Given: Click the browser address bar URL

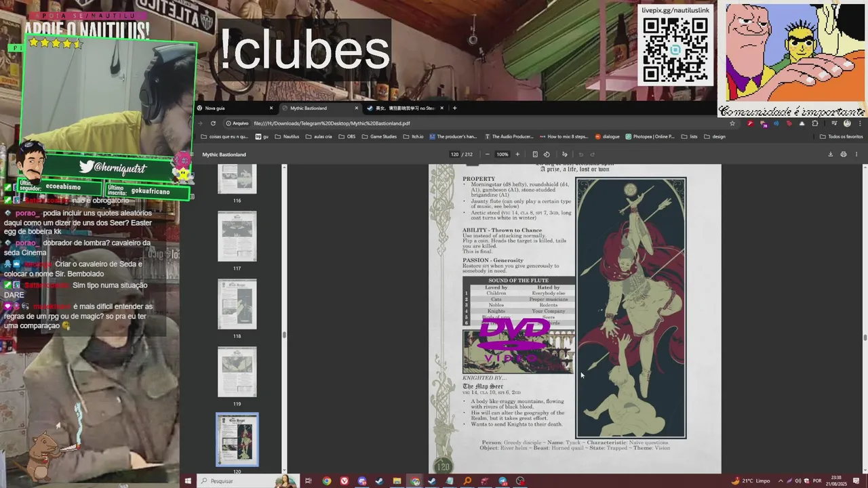Looking at the screenshot, I should click(x=332, y=123).
